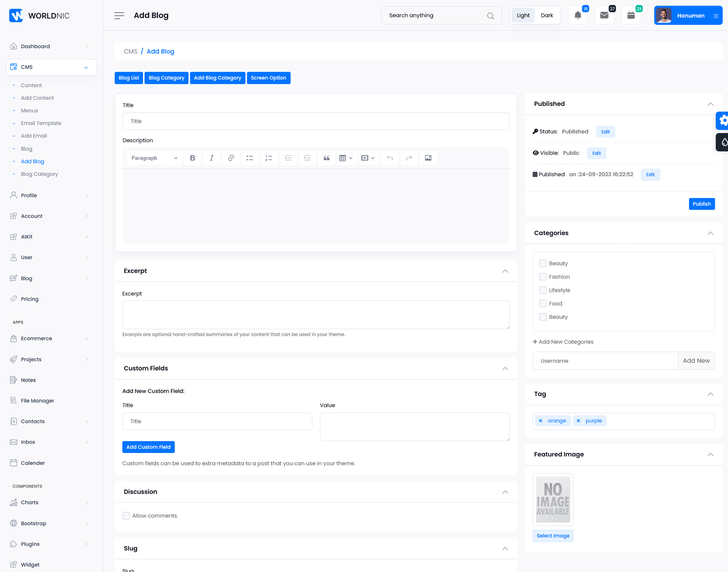Screen dimensions: 728x572
Task: Click the blog Title input field
Action: (x=315, y=121)
